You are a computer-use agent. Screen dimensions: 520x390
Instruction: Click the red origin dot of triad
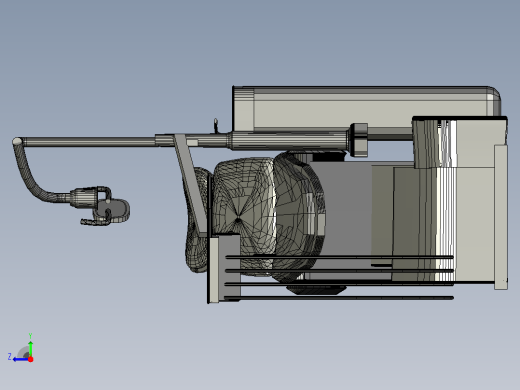[x=31, y=359]
